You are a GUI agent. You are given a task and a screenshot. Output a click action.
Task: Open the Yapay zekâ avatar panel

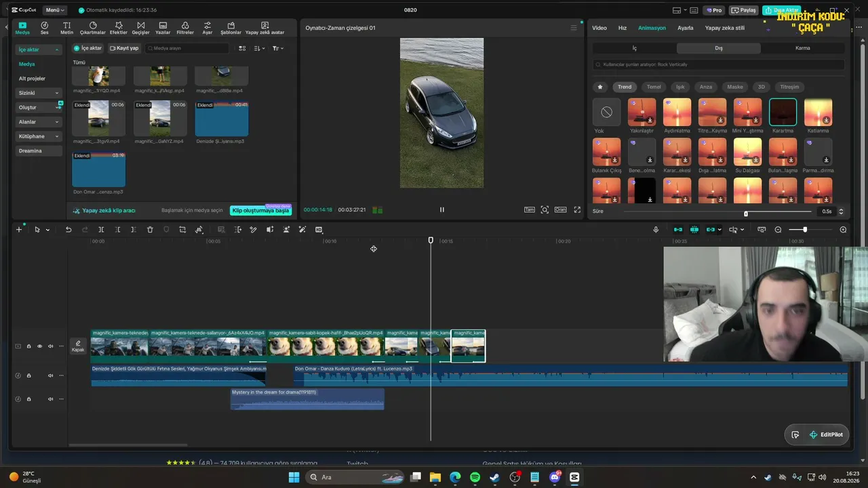click(264, 28)
